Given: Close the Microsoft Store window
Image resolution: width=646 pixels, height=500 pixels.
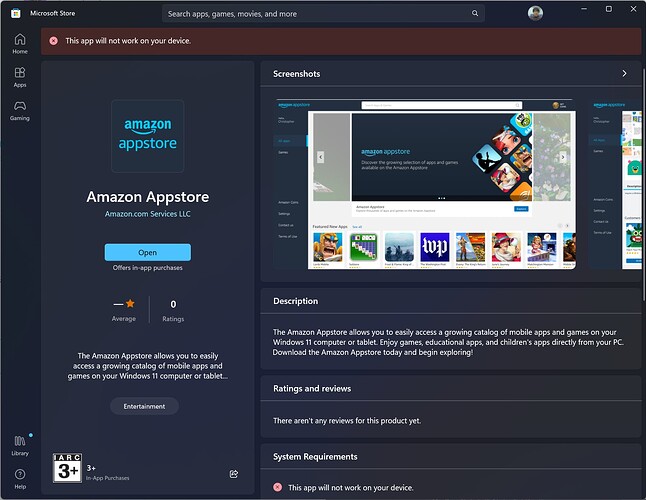Looking at the screenshot, I should (633, 9).
